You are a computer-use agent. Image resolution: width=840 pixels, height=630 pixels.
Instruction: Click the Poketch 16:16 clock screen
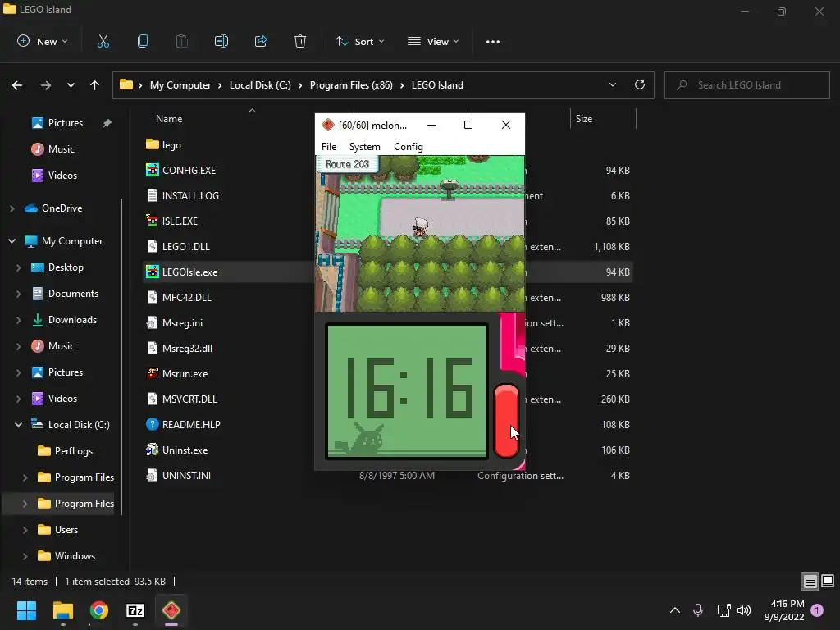[407, 391]
